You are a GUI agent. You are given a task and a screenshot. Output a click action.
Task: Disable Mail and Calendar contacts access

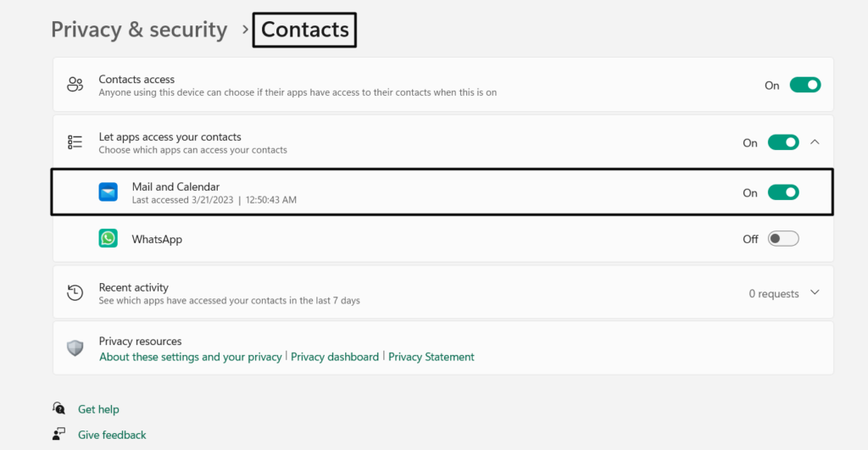783,192
